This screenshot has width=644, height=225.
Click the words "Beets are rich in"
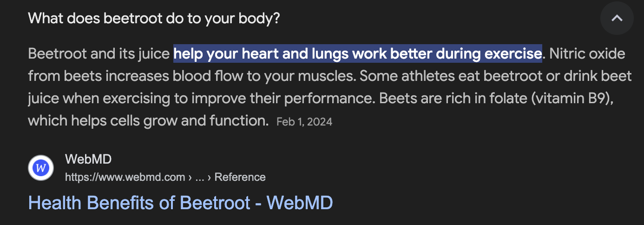coord(421,99)
